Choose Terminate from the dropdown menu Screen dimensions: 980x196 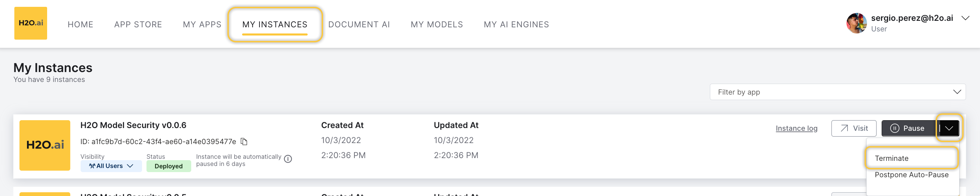coord(891,158)
